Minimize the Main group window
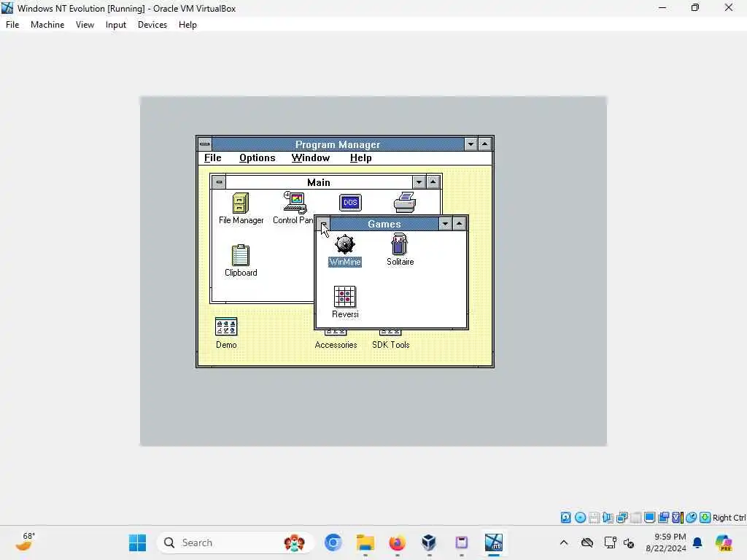Viewport: 747px width, 560px height. coord(419,182)
